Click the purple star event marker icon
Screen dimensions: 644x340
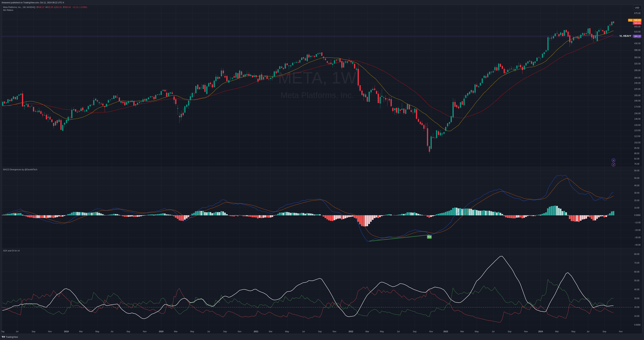613,160
